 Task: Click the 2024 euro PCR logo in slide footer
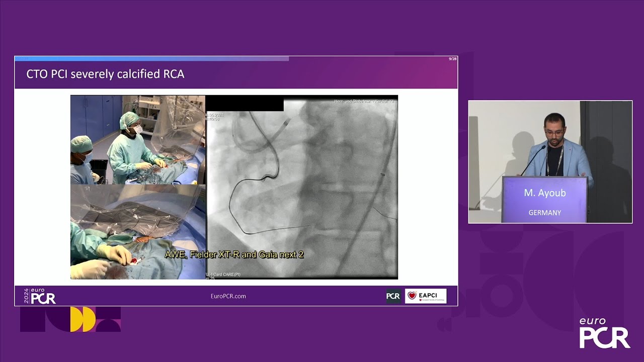click(40, 296)
